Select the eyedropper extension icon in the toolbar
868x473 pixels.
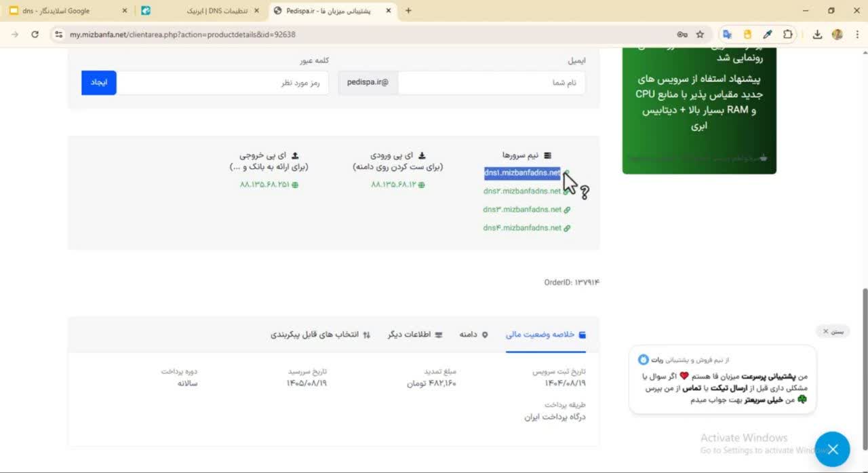pos(767,33)
